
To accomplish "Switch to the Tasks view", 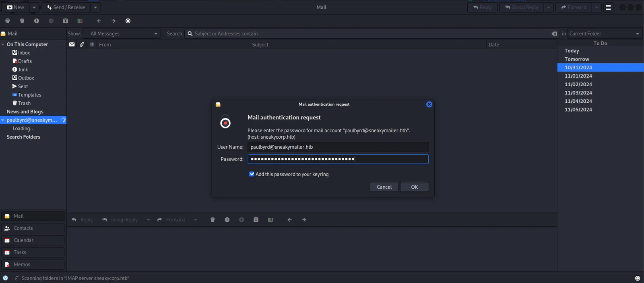I will [33, 252].
